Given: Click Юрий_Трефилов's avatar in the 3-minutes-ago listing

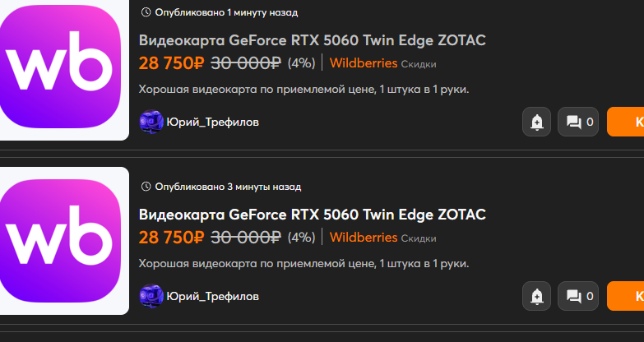Looking at the screenshot, I should click(x=151, y=295).
